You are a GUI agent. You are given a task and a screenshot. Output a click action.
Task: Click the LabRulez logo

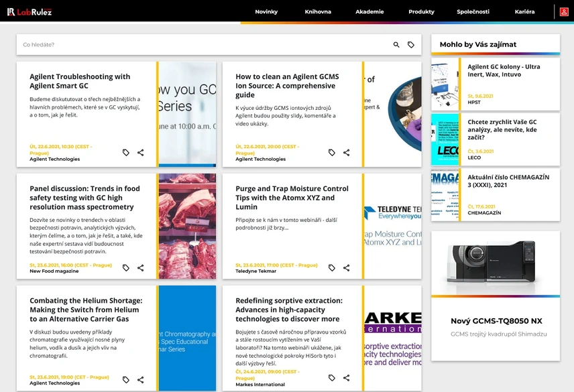(x=30, y=11)
